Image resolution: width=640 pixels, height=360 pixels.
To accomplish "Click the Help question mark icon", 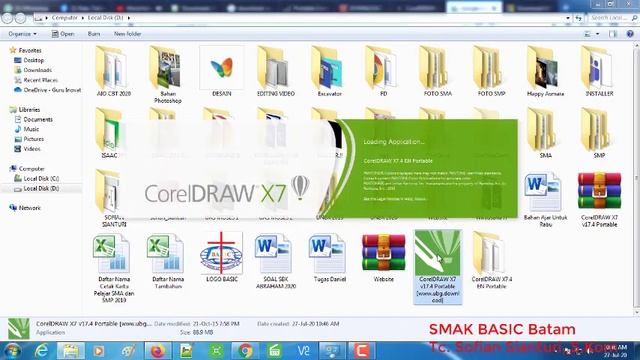I will 630,34.
